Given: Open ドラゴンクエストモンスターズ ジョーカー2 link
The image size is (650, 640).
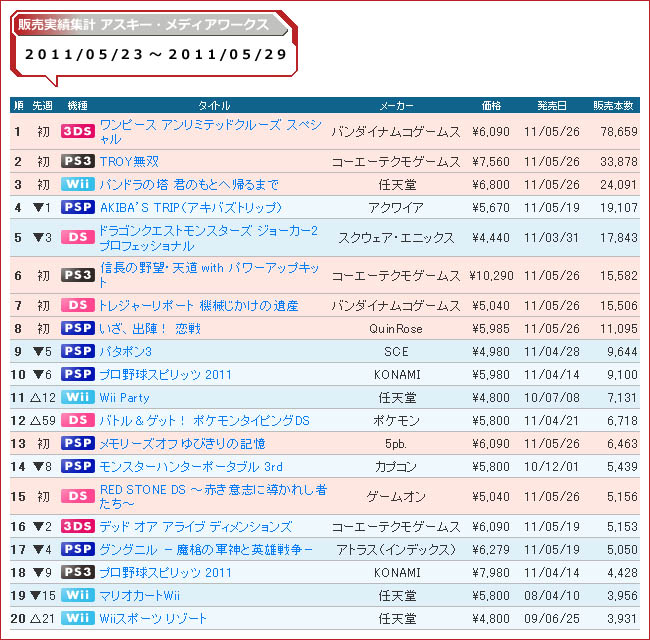Looking at the screenshot, I should tap(209, 238).
